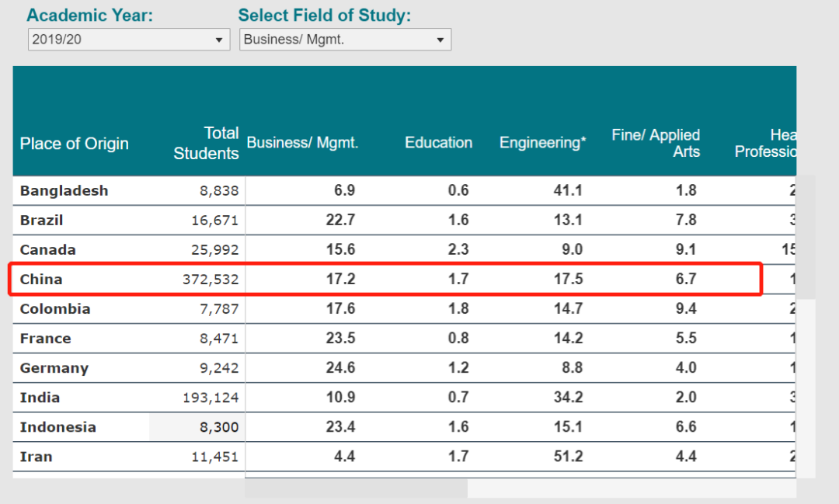Click the Fine/ Applied Arts column header
This screenshot has height=504, width=839.
click(x=656, y=144)
